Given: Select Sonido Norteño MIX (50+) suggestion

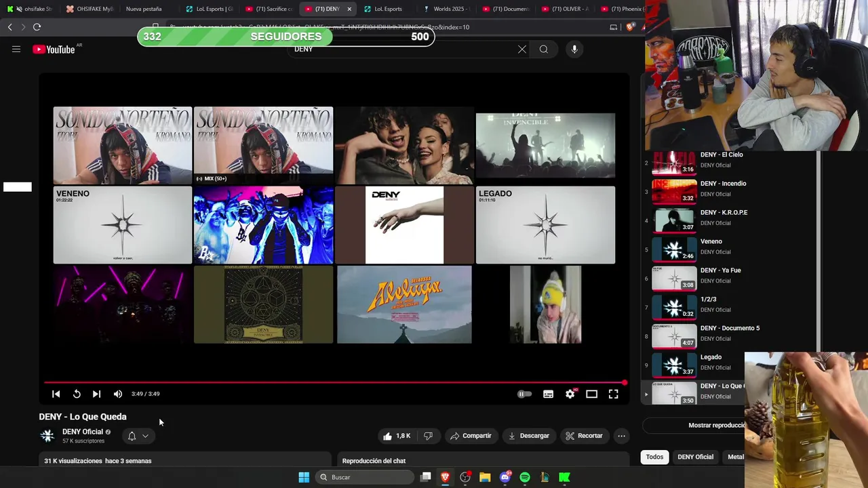Looking at the screenshot, I should [263, 145].
